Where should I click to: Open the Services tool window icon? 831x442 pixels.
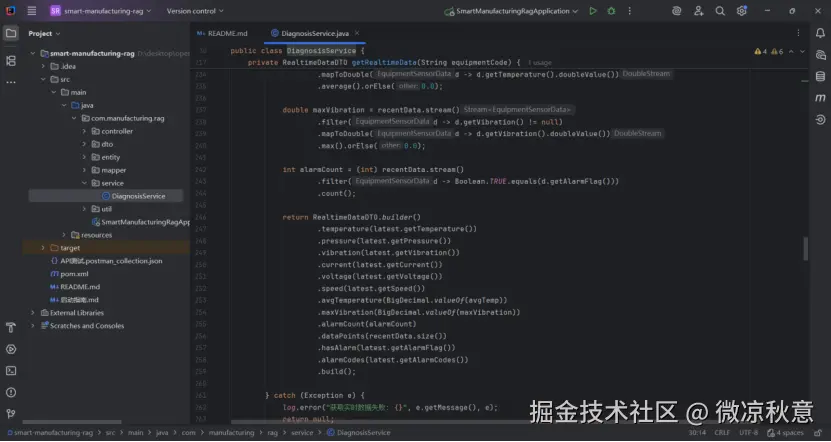[x=11, y=349]
